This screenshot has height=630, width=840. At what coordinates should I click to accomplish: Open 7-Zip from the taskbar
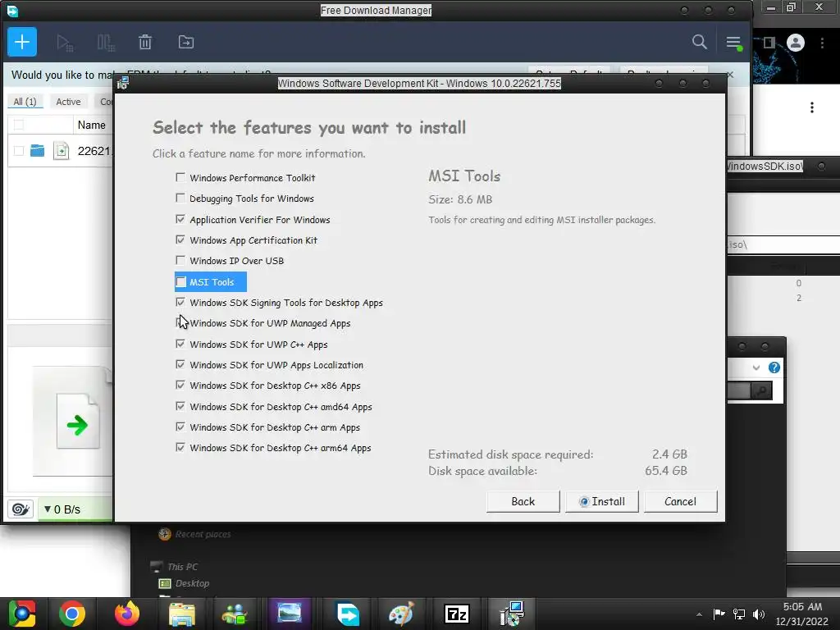click(457, 614)
